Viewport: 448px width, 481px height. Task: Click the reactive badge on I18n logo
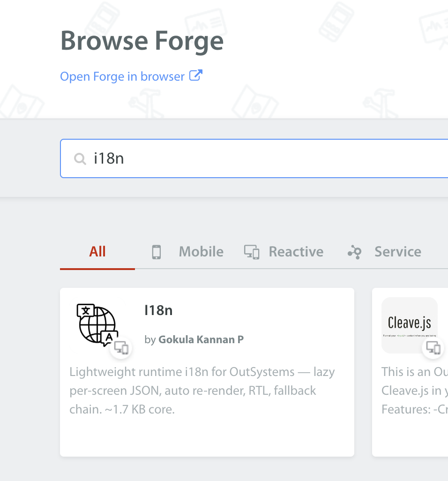tap(121, 348)
